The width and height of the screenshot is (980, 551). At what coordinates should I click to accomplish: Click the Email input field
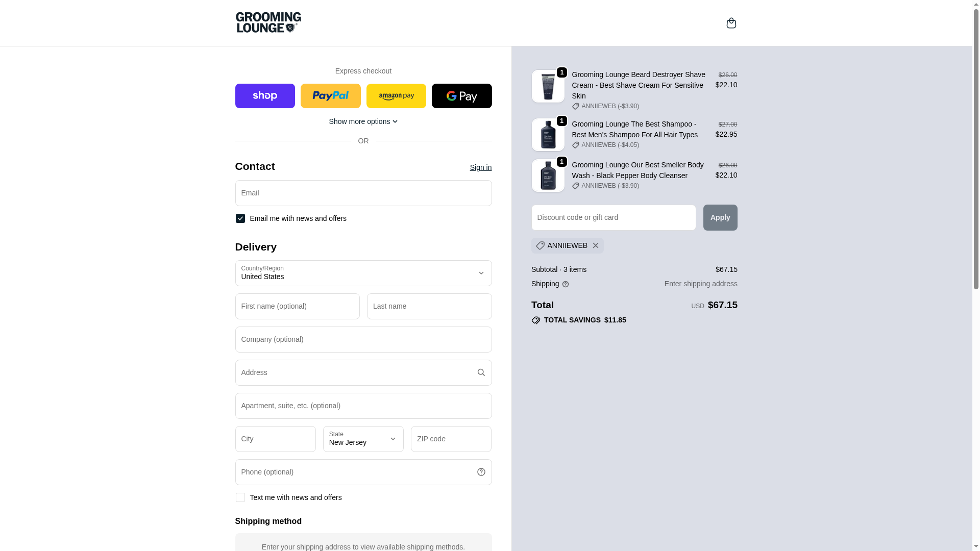click(x=363, y=193)
